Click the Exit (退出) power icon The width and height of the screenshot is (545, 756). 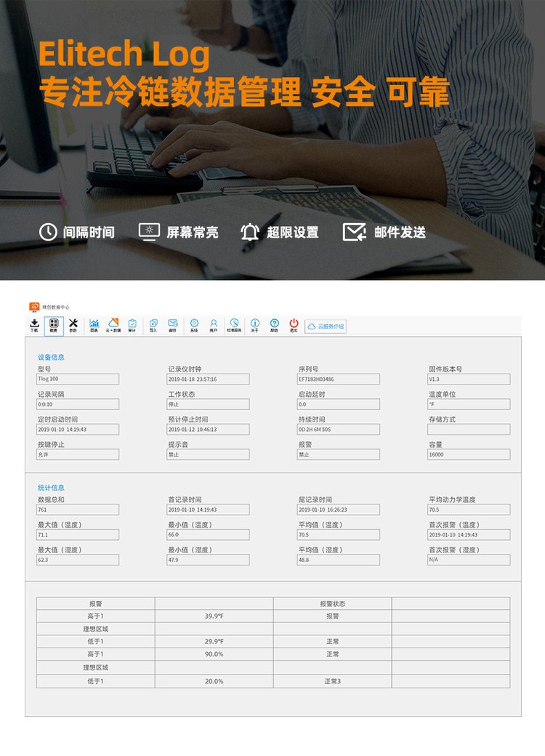(294, 326)
